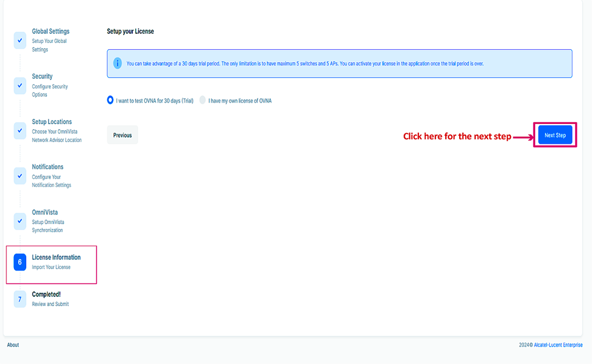Click the 'License Information' step label

point(56,257)
